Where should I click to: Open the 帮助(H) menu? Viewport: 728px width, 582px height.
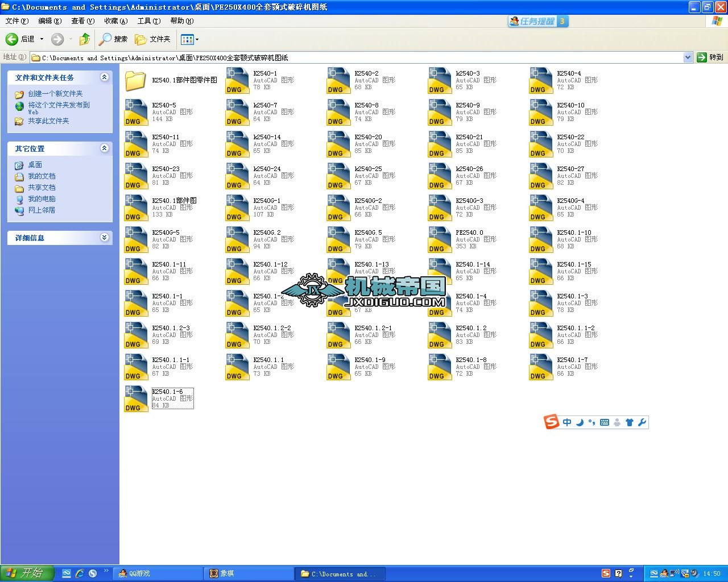point(181,21)
